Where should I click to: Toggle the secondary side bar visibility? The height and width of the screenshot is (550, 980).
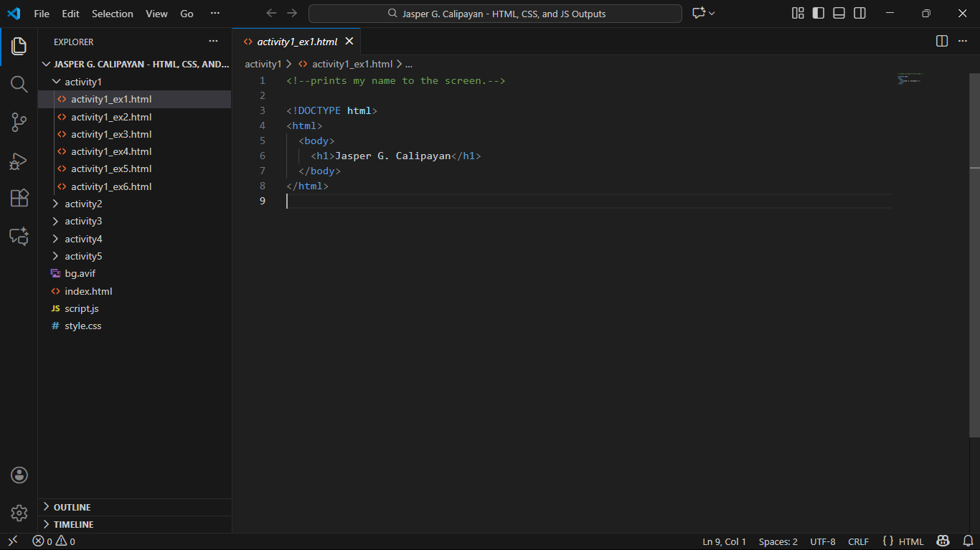point(859,14)
